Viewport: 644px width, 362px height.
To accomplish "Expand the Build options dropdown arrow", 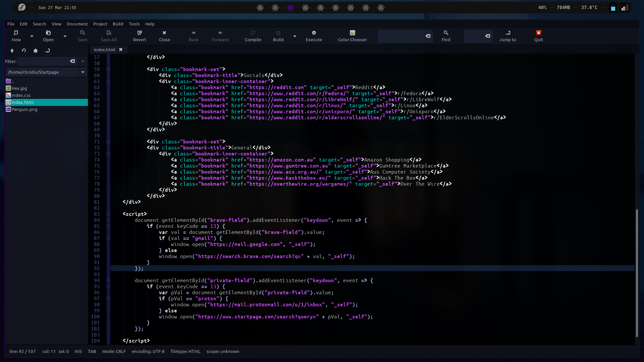I will pyautogui.click(x=295, y=36).
